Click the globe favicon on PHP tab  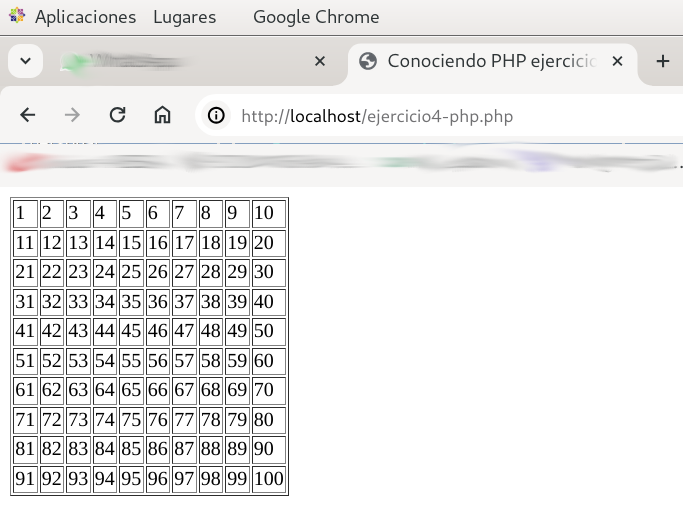coord(368,61)
